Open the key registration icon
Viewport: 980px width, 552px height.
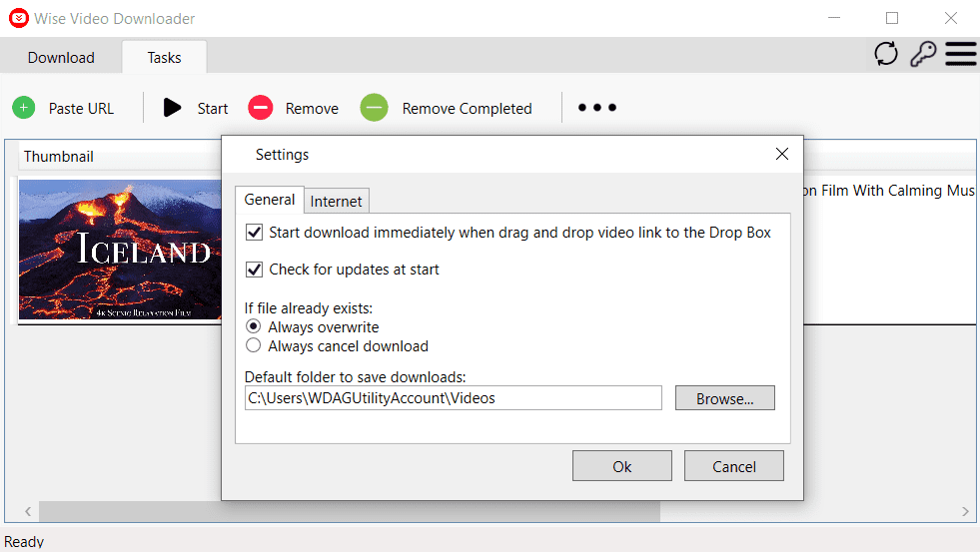(922, 54)
